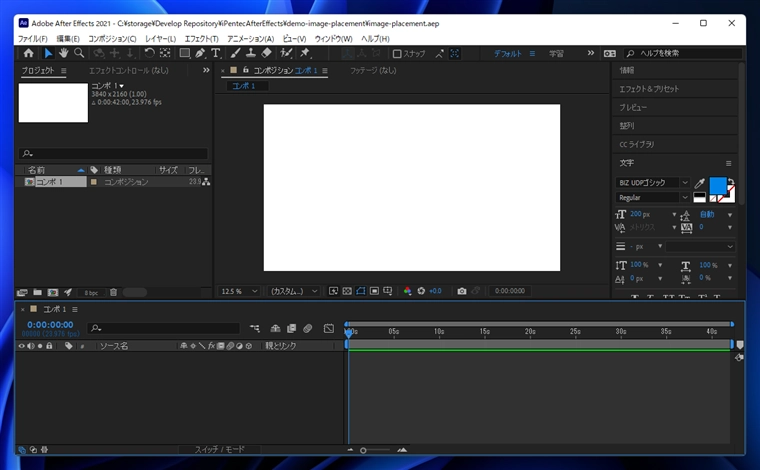Take a snapshot with the camera icon
The width and height of the screenshot is (760, 470).
(x=462, y=291)
